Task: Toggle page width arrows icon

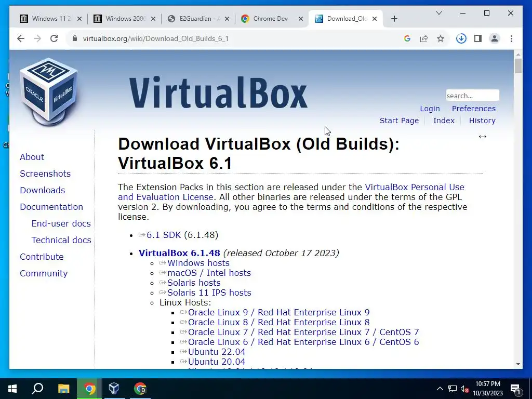Action: pyautogui.click(x=483, y=137)
